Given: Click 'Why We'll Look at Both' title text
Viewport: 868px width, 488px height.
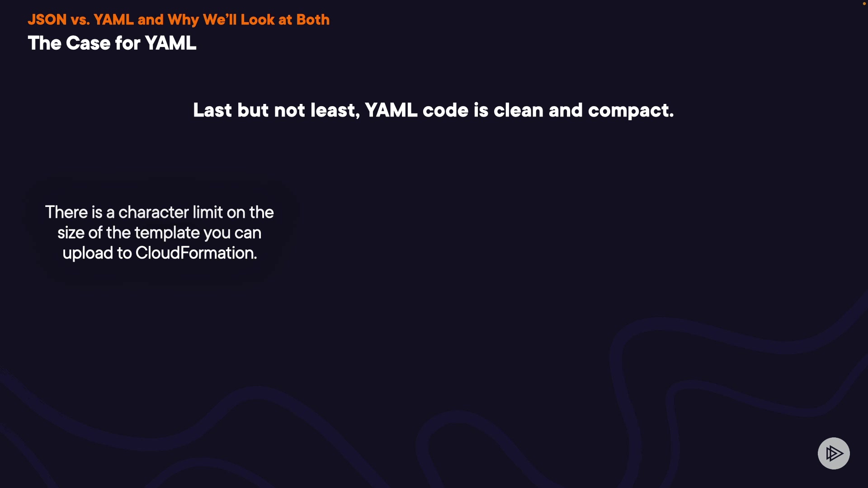Looking at the screenshot, I should tap(248, 20).
